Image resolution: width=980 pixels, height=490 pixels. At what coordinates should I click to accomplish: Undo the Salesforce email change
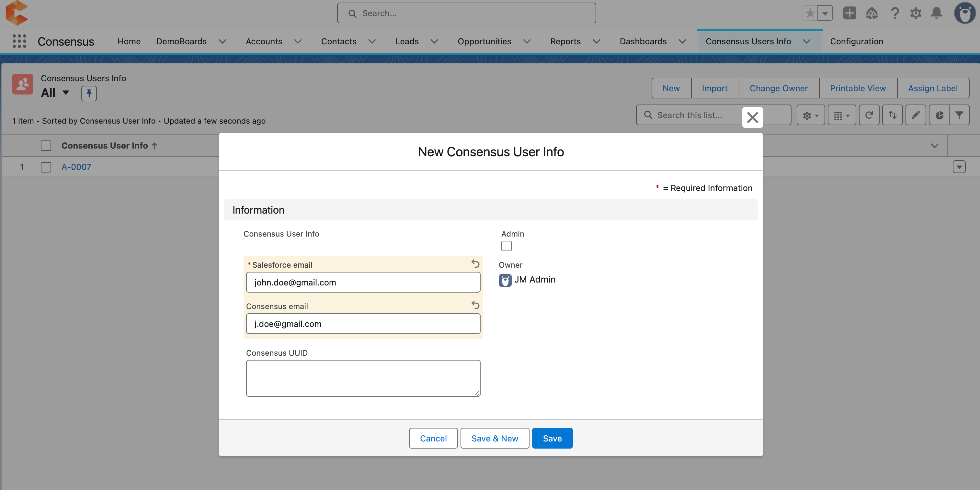[475, 263]
